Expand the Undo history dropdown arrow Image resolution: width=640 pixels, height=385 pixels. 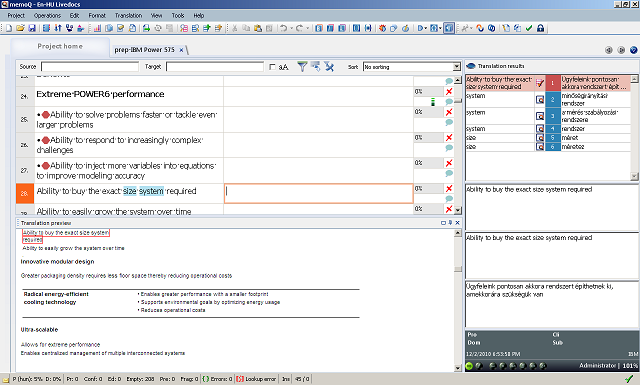[x=291, y=28]
